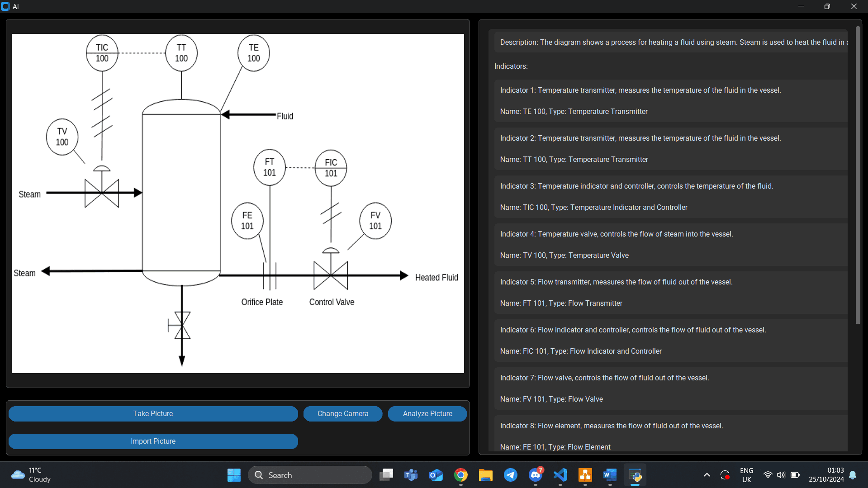Screen dimensions: 868x488
Task: Click the 'Orifice Plate' label in diagram
Action: (x=262, y=302)
